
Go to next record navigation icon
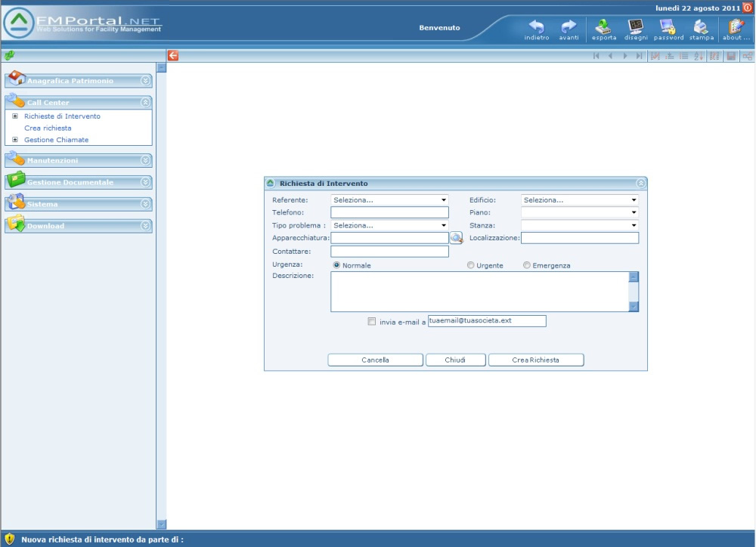click(625, 56)
